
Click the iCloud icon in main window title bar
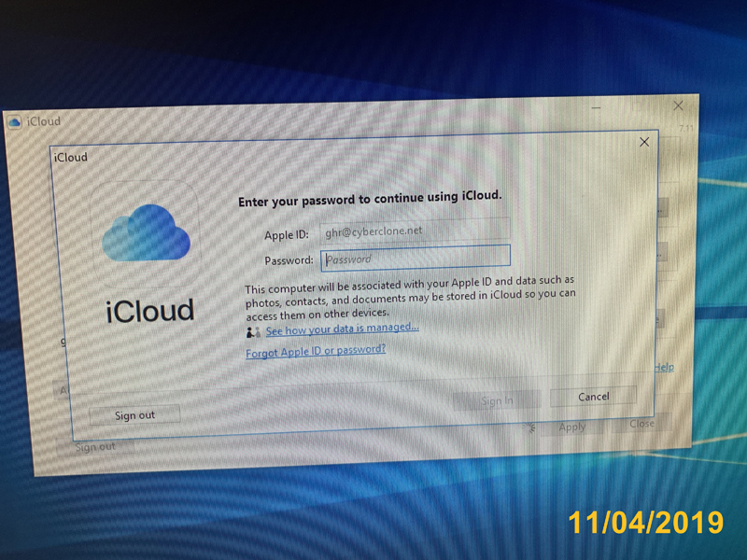coord(14,122)
